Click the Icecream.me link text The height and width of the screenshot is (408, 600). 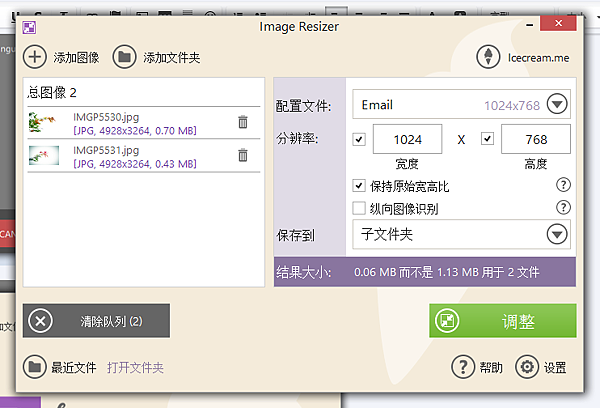coord(538,58)
